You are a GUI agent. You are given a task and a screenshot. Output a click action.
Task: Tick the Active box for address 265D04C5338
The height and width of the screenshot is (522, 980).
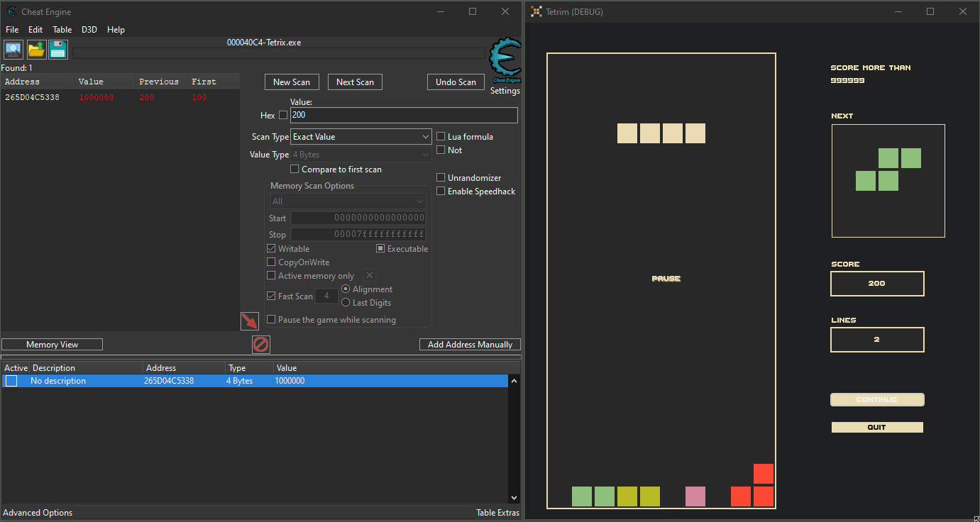[11, 381]
